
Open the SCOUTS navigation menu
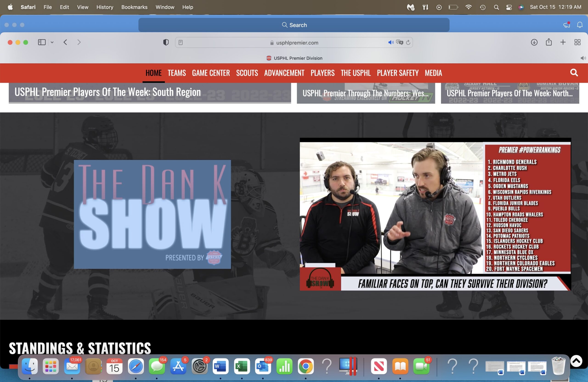click(x=247, y=73)
